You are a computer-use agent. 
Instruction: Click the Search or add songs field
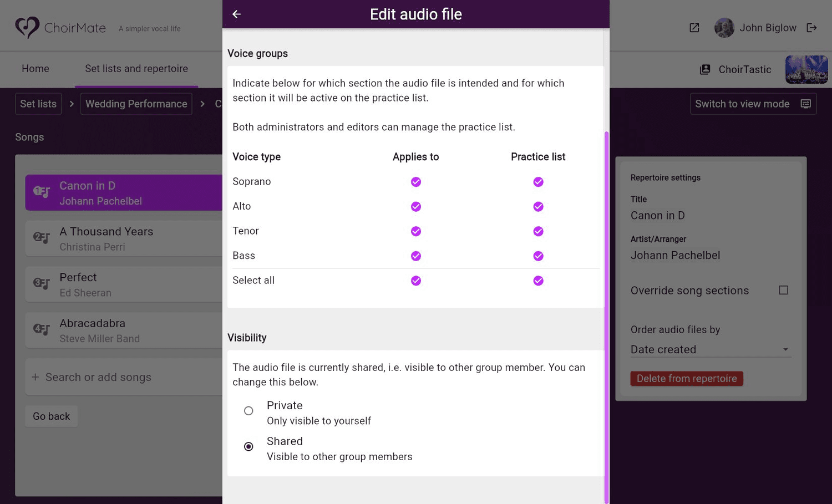pos(124,377)
